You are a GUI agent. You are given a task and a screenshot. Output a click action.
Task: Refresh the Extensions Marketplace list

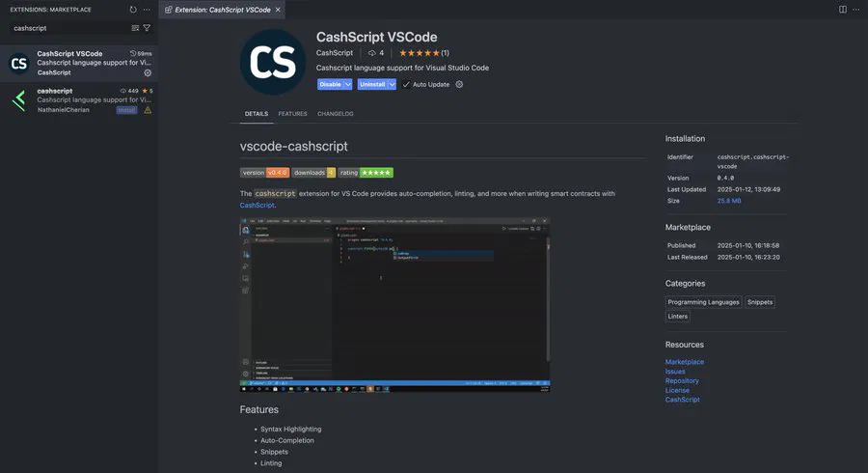[133, 10]
